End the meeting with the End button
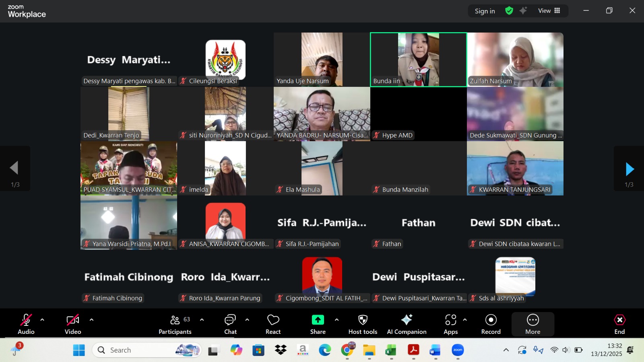Viewport: 644px width, 362px height. [x=619, y=324]
